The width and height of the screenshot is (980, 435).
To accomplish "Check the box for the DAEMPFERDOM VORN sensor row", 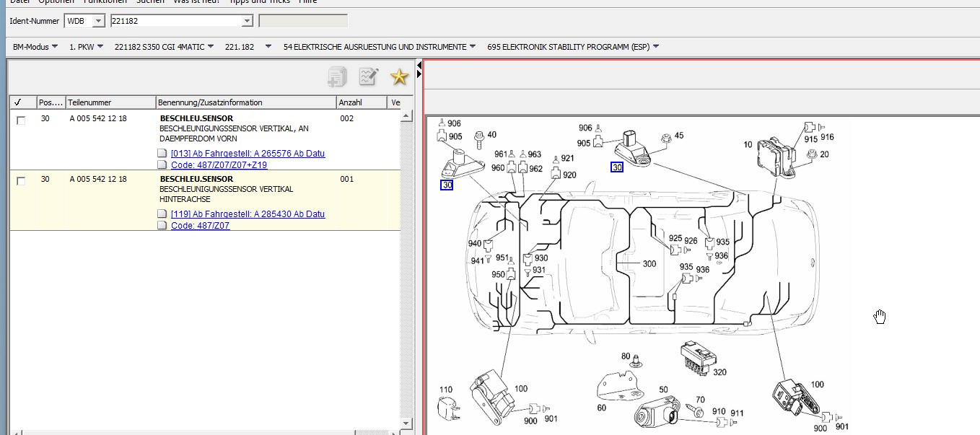I will coord(21,120).
